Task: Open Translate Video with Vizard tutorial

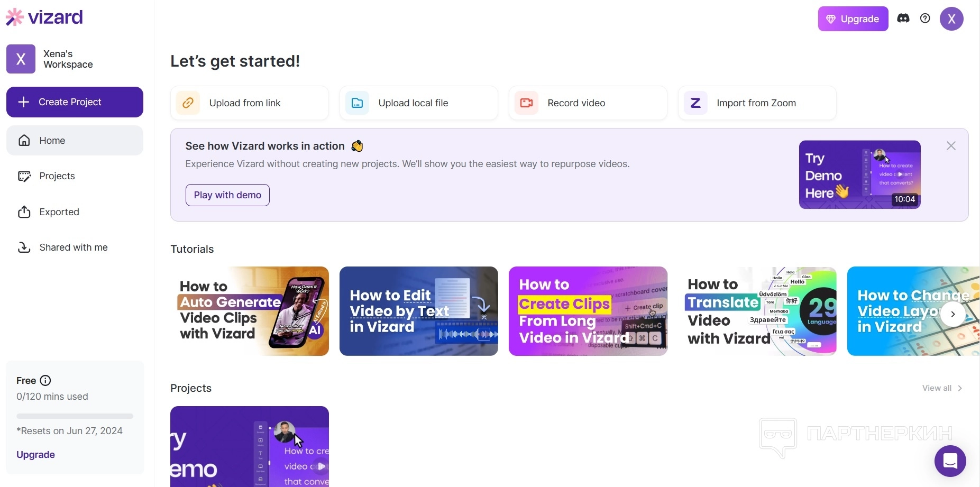Action: [x=757, y=311]
